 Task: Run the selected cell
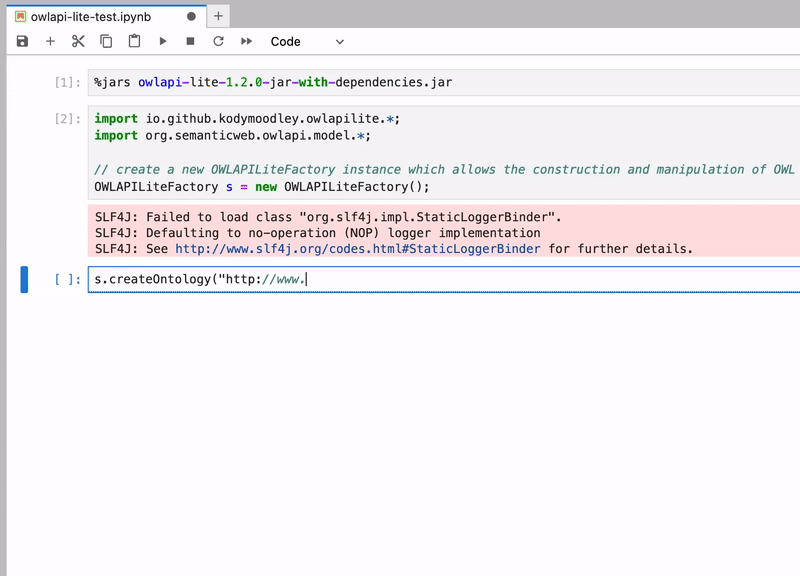[163, 41]
